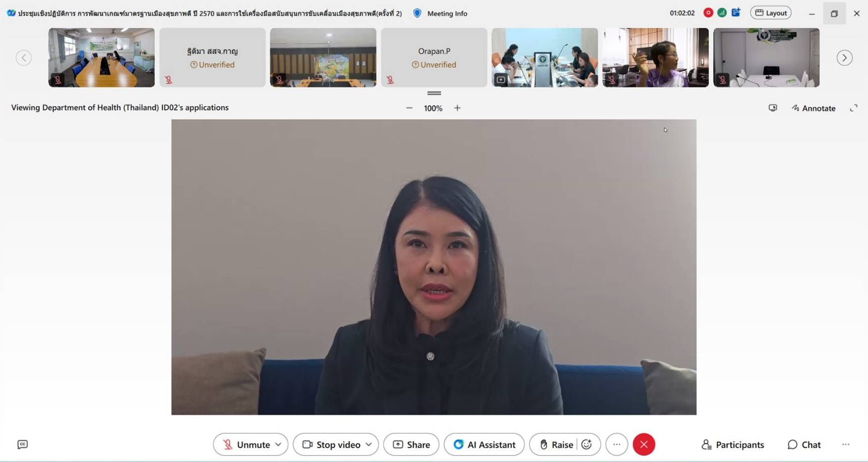
Task: Zoom in shared content with plus button
Action: (x=457, y=108)
